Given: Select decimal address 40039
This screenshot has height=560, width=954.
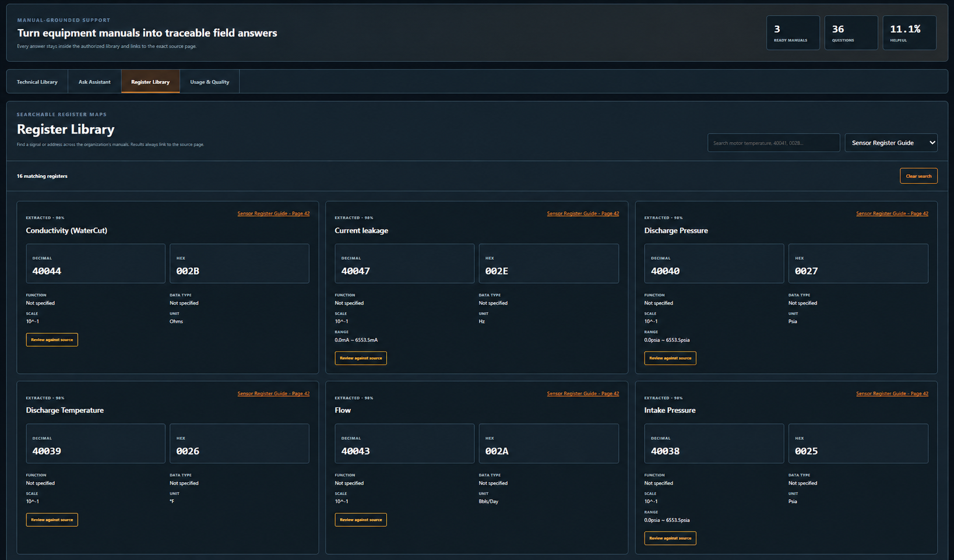Looking at the screenshot, I should click(x=47, y=451).
